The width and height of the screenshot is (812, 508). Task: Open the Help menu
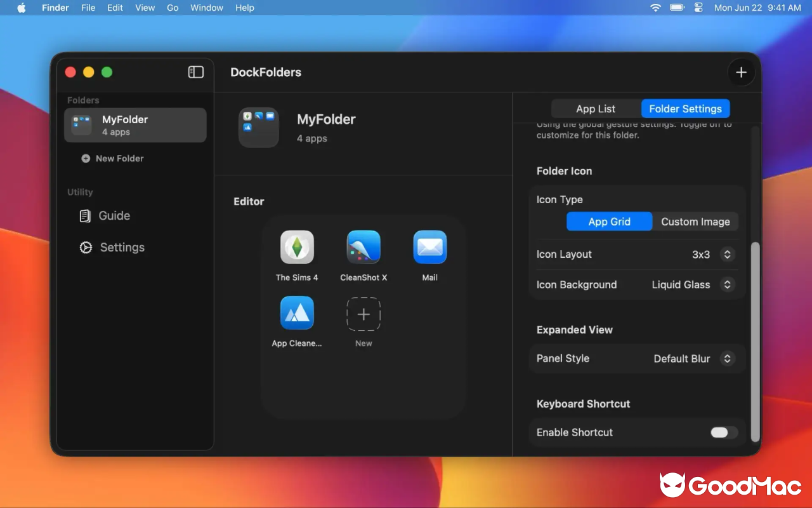pos(245,8)
